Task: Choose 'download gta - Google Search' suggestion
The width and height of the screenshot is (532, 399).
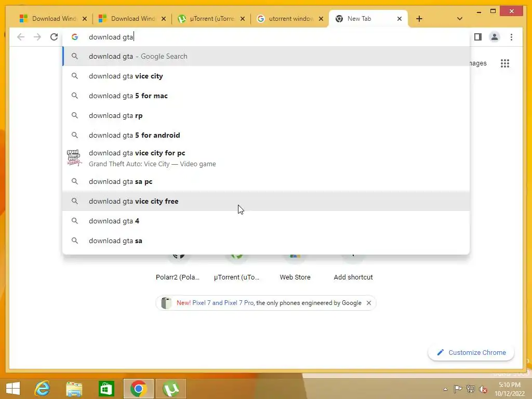Action: coord(266,56)
